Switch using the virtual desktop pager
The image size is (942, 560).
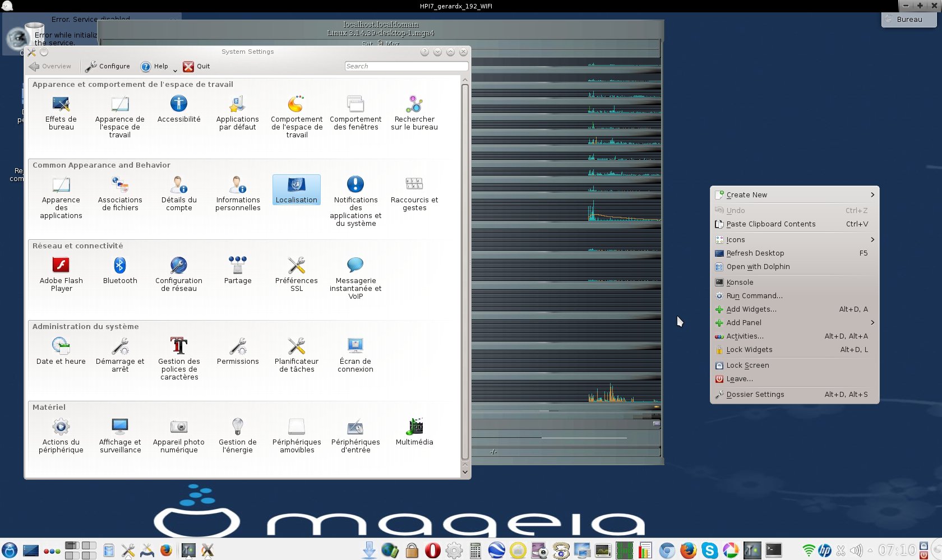coord(81,550)
